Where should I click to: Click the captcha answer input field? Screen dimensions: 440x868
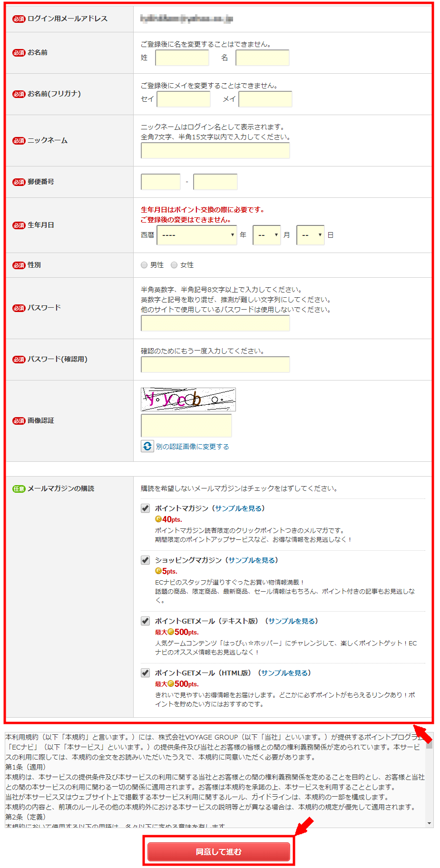click(186, 426)
